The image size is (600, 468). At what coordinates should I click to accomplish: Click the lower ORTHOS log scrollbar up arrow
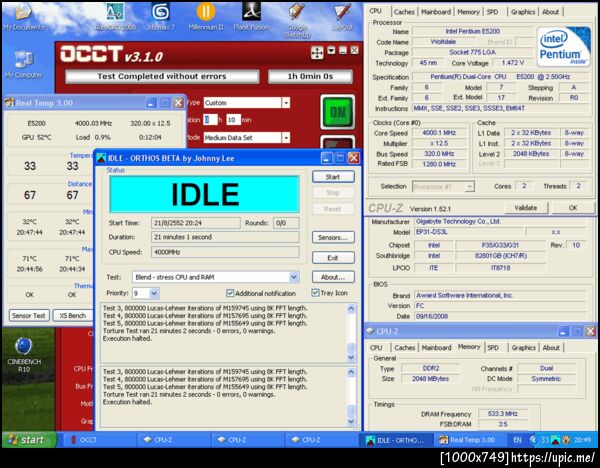pyautogui.click(x=351, y=372)
